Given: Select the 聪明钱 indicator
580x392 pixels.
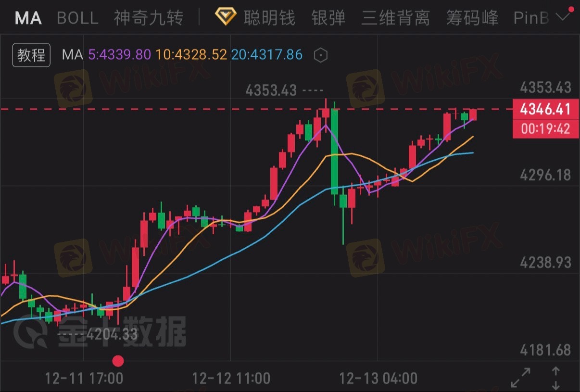Looking at the screenshot, I should pyautogui.click(x=269, y=18).
